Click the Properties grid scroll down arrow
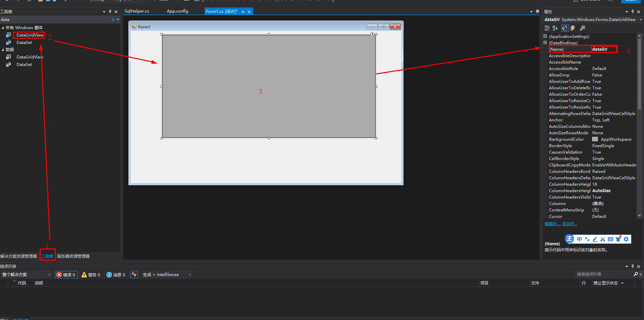644x320 pixels. (x=639, y=215)
